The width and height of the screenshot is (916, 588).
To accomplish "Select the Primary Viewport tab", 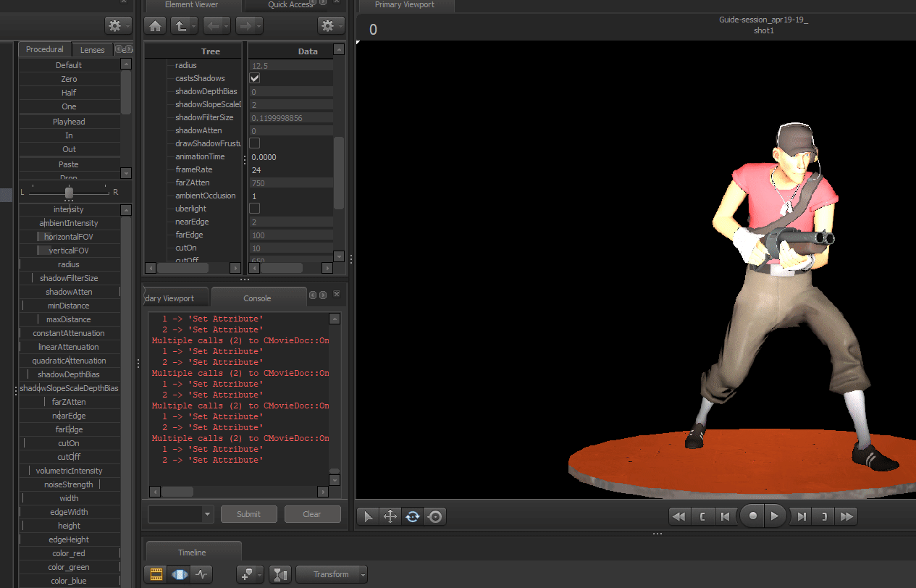I will 405,5.
